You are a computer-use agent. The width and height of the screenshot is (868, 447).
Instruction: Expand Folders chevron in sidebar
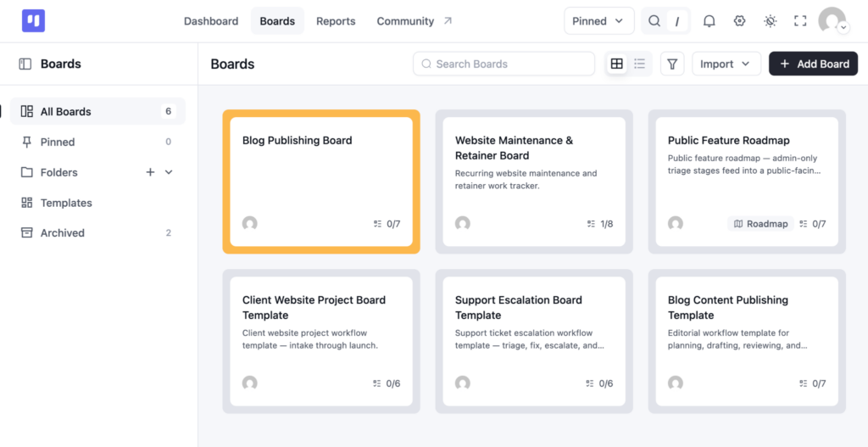point(169,172)
